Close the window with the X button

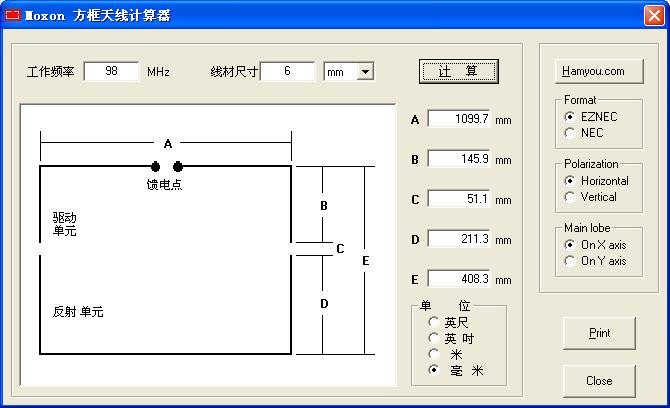click(x=653, y=15)
